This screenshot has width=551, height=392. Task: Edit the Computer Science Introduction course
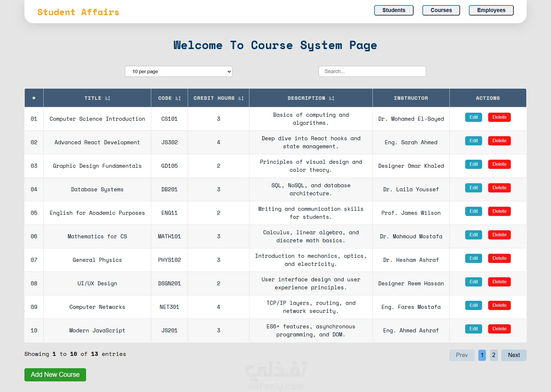tap(473, 117)
